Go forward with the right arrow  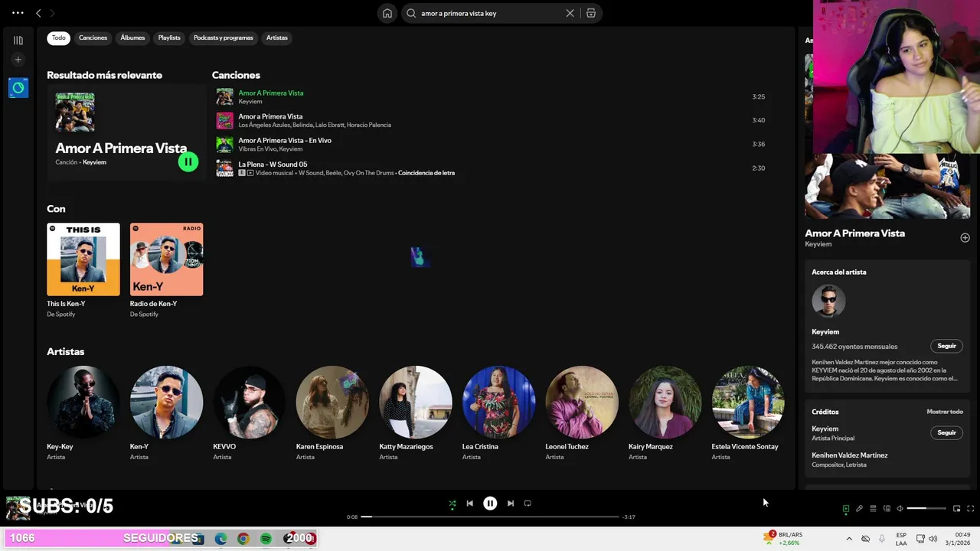(x=52, y=13)
